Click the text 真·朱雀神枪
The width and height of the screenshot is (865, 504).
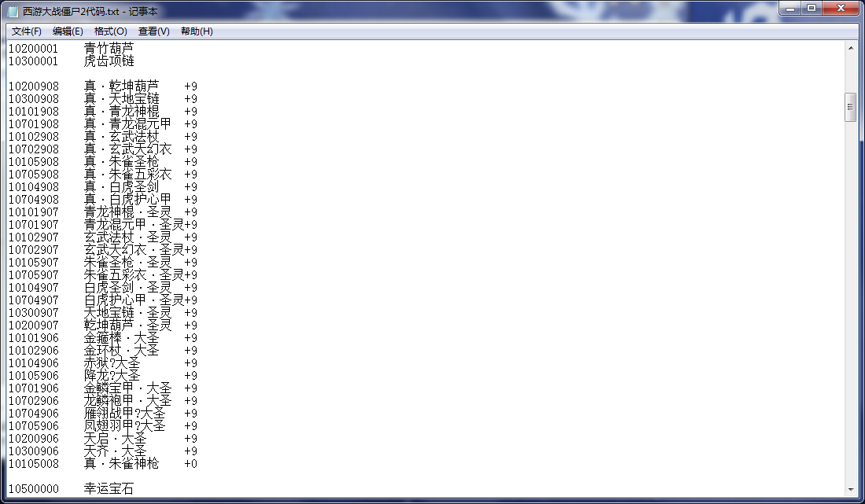[121, 464]
